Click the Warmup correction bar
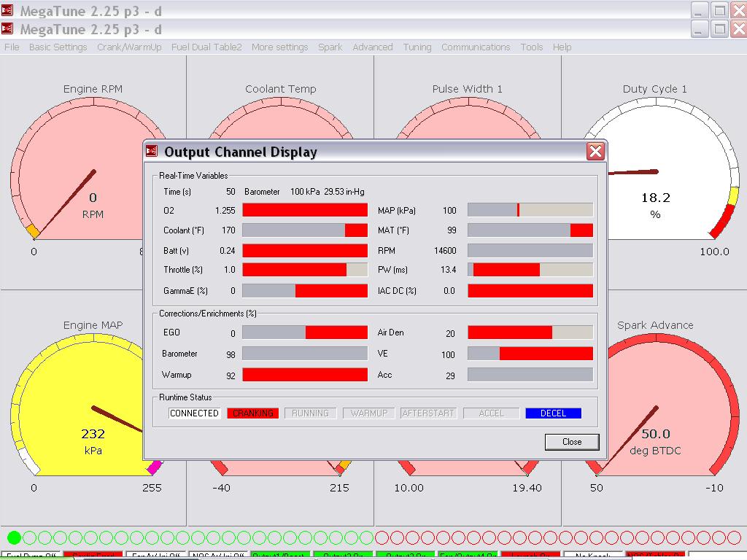 pos(305,375)
